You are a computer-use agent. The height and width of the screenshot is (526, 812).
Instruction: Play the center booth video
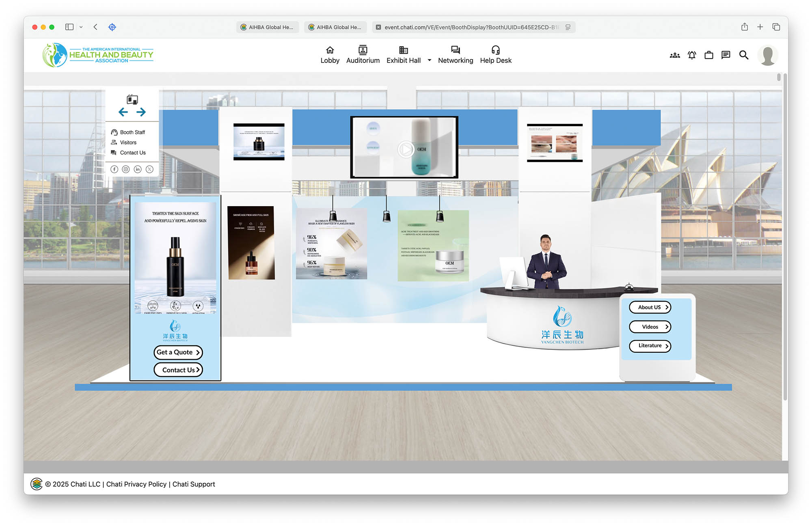pos(405,149)
